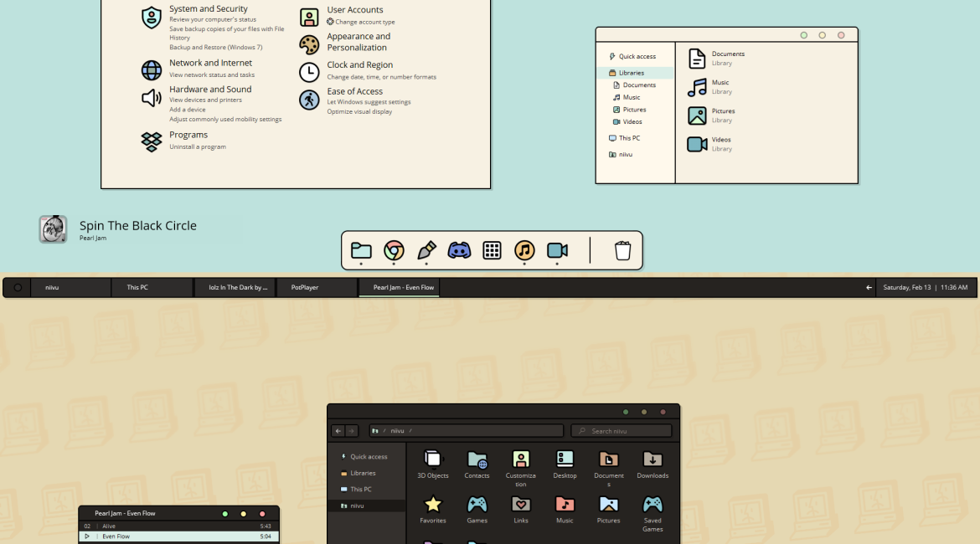Show hidden tray icons with taskbar arrow

[x=869, y=287]
